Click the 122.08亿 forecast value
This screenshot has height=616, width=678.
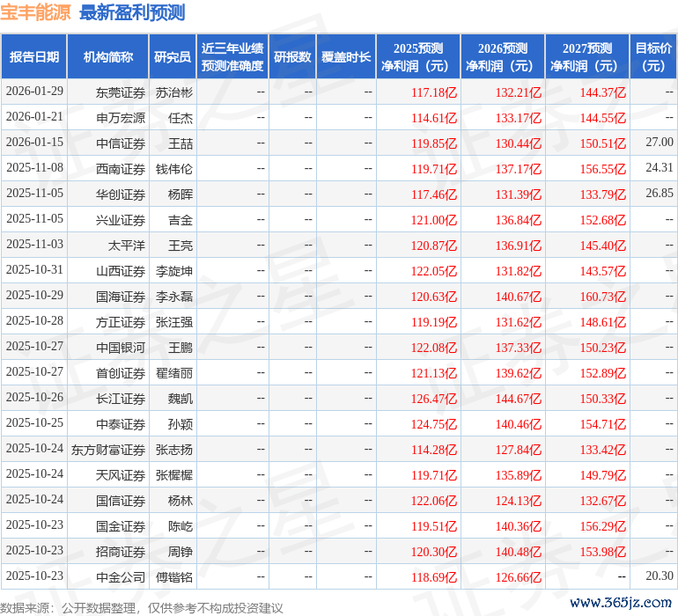tap(434, 348)
